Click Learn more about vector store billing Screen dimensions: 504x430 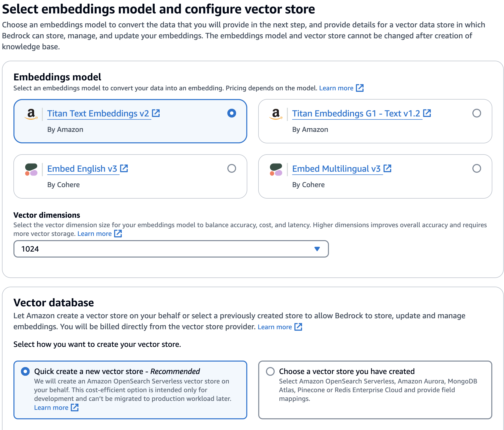click(x=275, y=327)
